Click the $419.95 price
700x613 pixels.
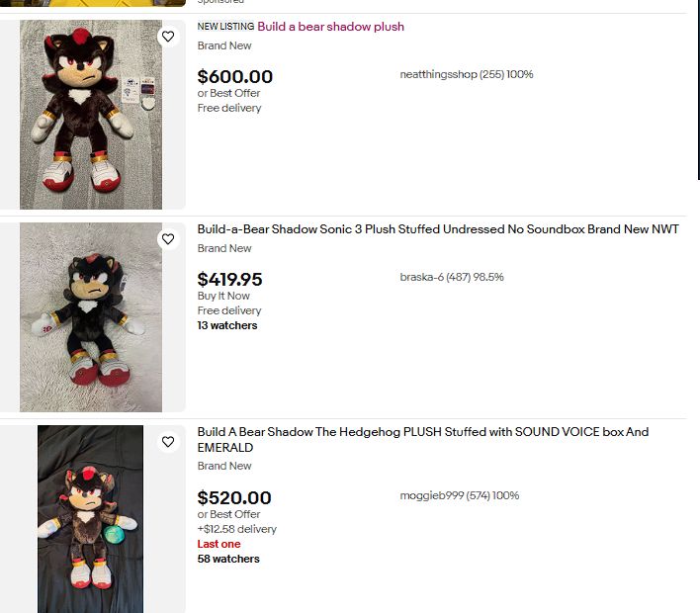tap(230, 279)
